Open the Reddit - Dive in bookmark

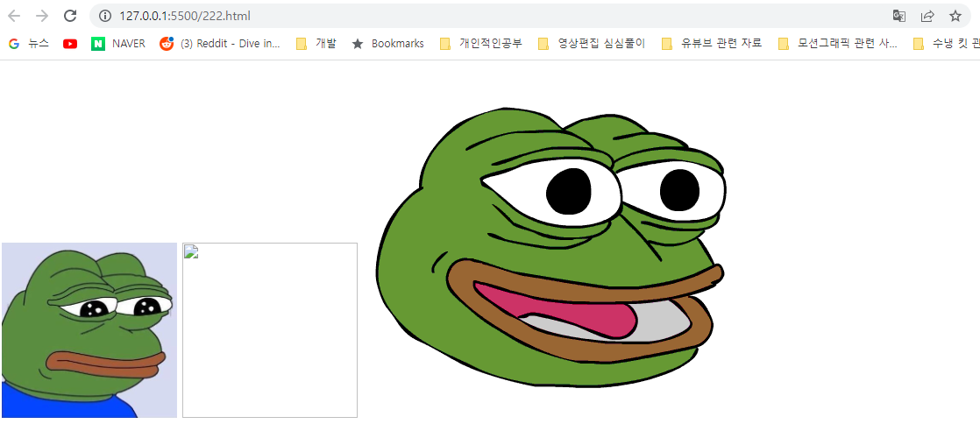[x=220, y=43]
